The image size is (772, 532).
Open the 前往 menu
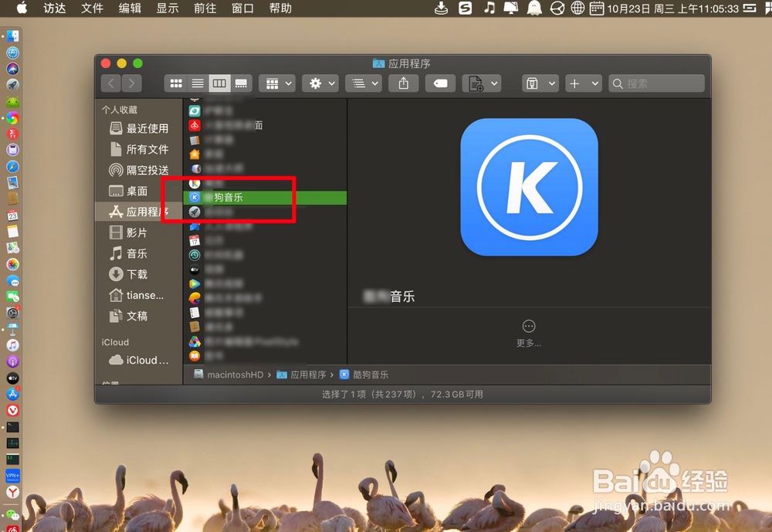[x=205, y=8]
